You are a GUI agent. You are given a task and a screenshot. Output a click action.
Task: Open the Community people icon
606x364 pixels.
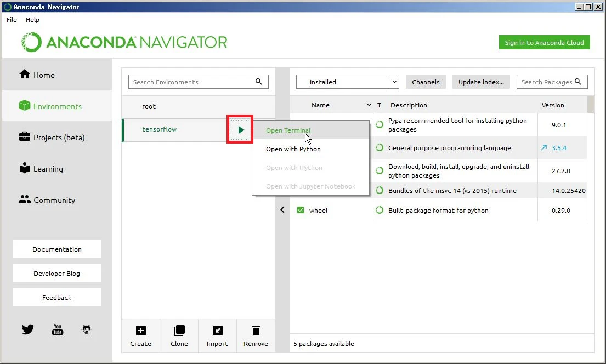pos(24,199)
